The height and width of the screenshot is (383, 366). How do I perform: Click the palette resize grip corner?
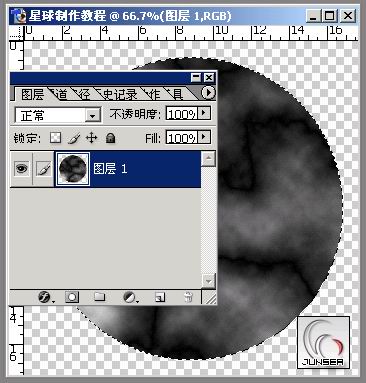tap(209, 297)
